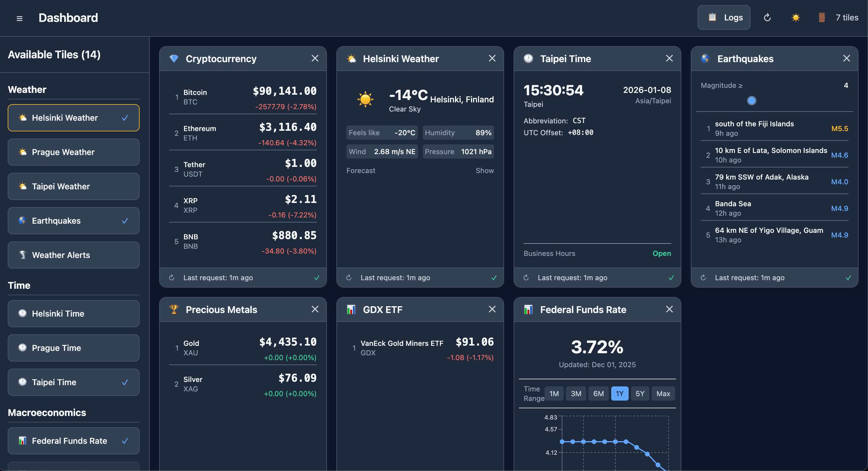Viewport: 868px width, 471px height.
Task: Refresh the Cryptocurrency tile data
Action: [172, 277]
